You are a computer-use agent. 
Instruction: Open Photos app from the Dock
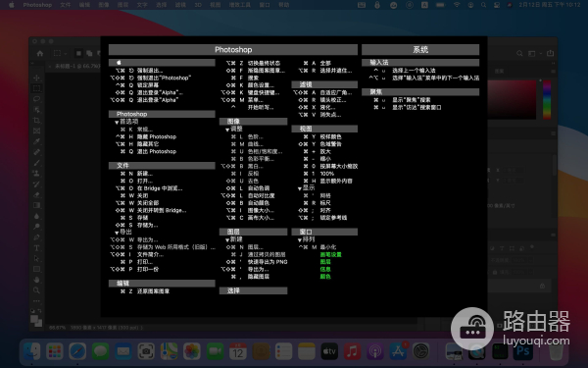point(192,351)
